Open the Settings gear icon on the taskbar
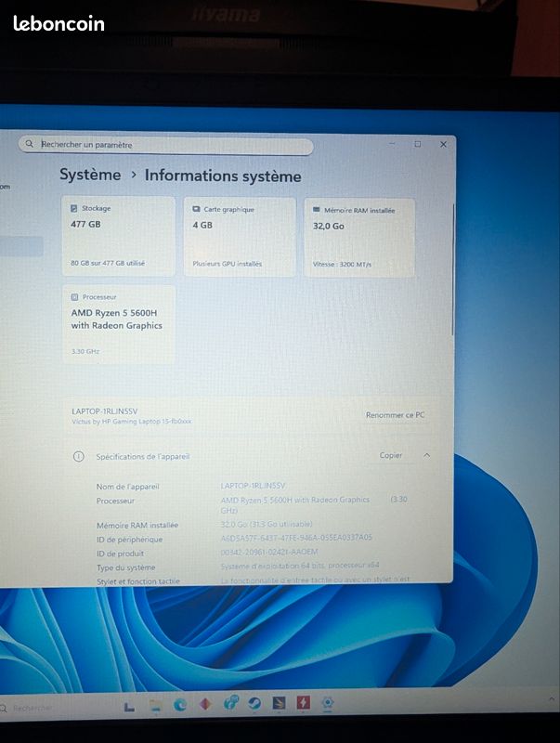This screenshot has width=560, height=743. [328, 702]
